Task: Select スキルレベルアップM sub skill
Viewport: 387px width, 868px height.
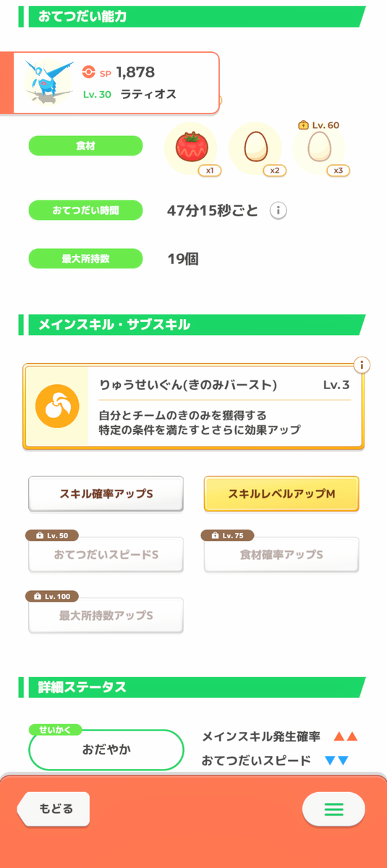Action: click(x=281, y=494)
